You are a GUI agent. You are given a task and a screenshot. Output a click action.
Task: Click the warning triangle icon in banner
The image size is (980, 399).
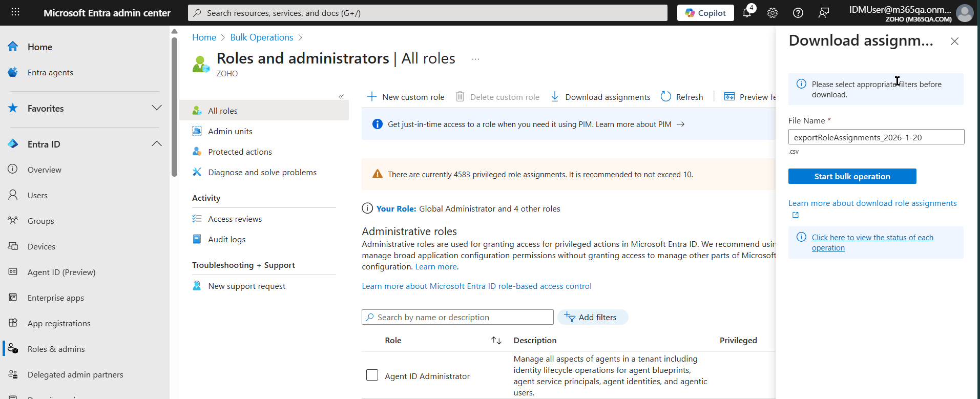pos(378,174)
